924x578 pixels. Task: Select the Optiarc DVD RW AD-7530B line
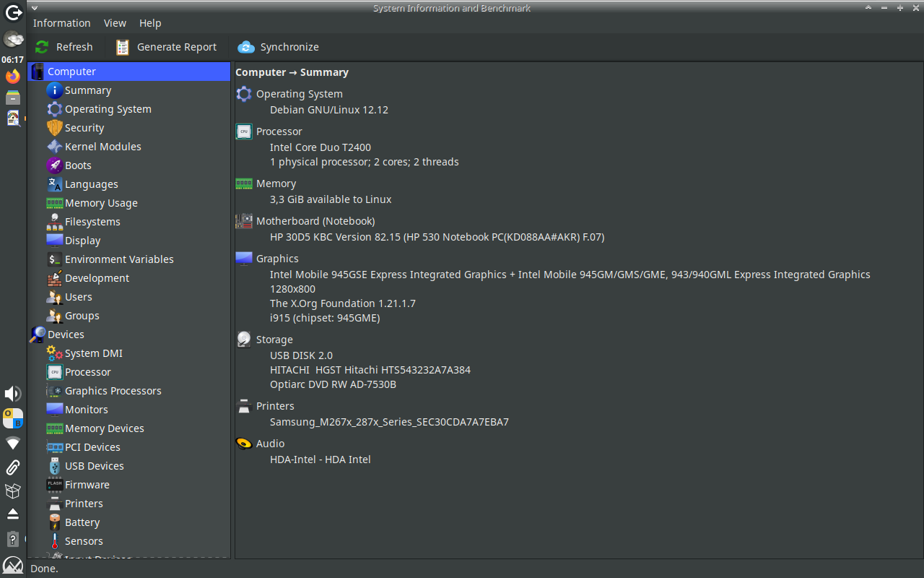coord(333,384)
